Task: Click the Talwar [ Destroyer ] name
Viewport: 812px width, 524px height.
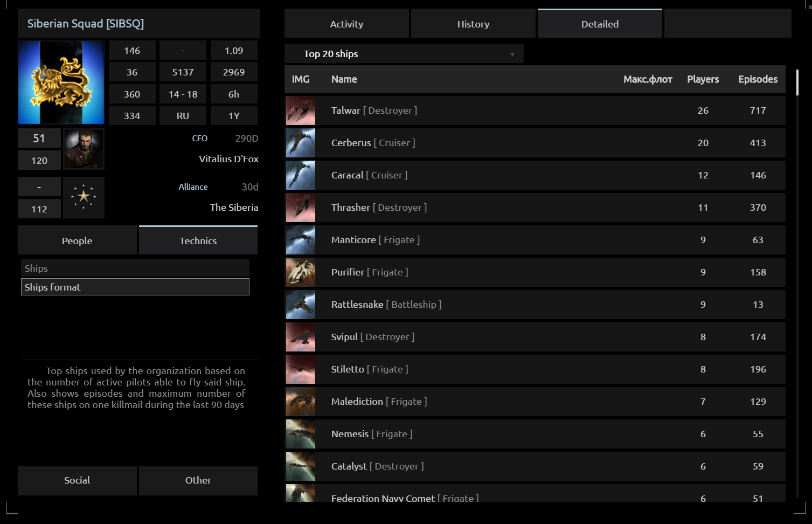Action: (x=374, y=111)
